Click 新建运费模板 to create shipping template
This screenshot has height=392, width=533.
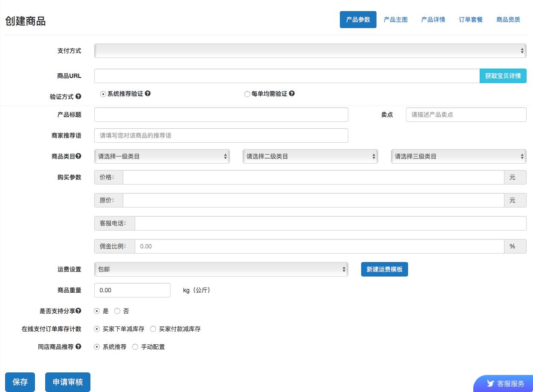click(x=384, y=269)
